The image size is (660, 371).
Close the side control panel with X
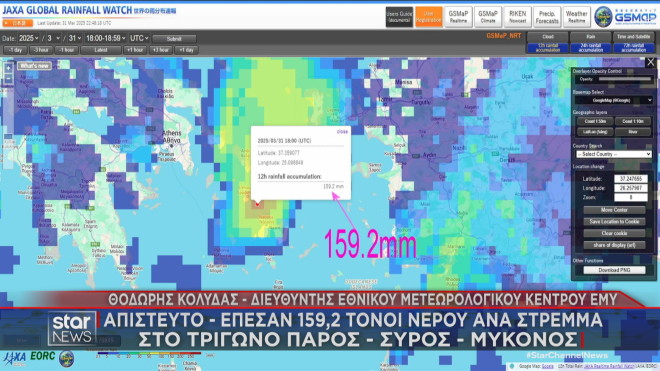tap(651, 62)
